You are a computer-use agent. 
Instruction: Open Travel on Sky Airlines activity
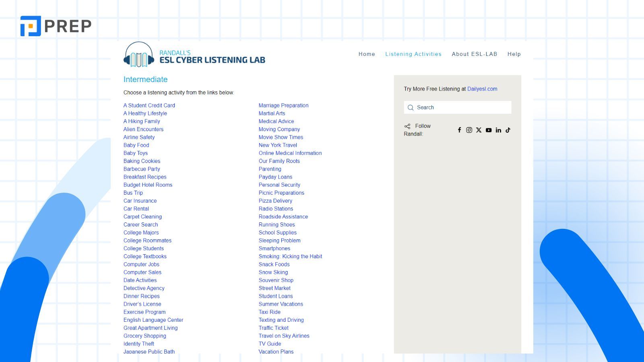tap(284, 336)
